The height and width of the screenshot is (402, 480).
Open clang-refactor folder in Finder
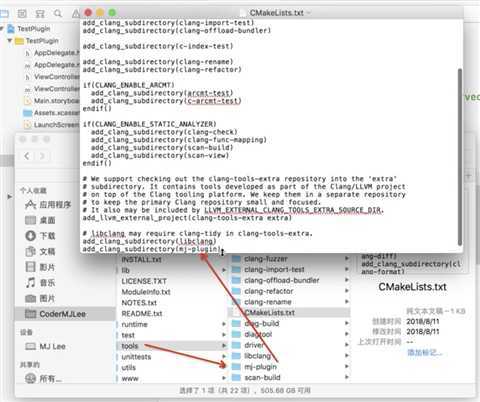(269, 291)
